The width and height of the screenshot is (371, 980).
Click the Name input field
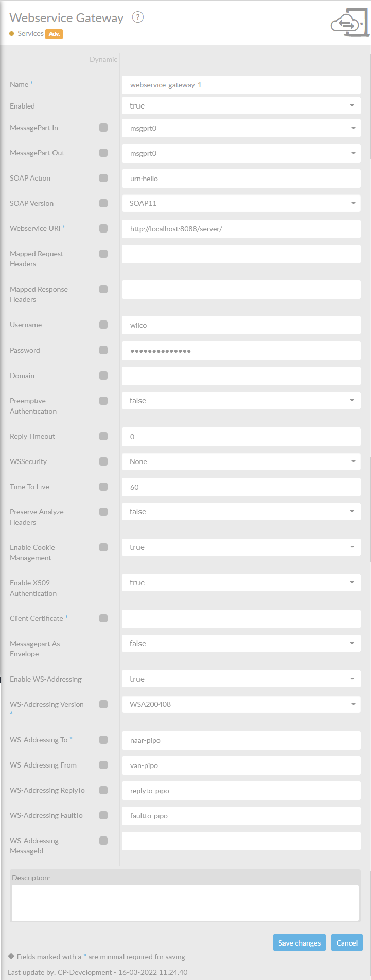point(241,85)
